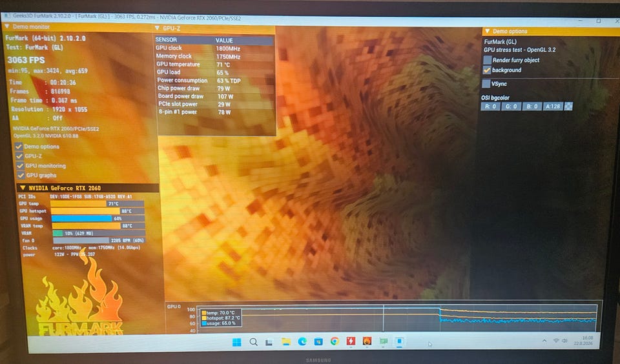Click the Resolution 1920 x 1055 line
Viewport: 620px width, 364px height.
click(x=50, y=109)
